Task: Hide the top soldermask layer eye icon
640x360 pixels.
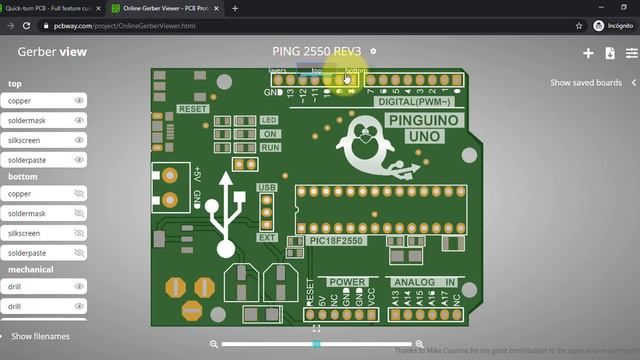Action: [x=79, y=120]
